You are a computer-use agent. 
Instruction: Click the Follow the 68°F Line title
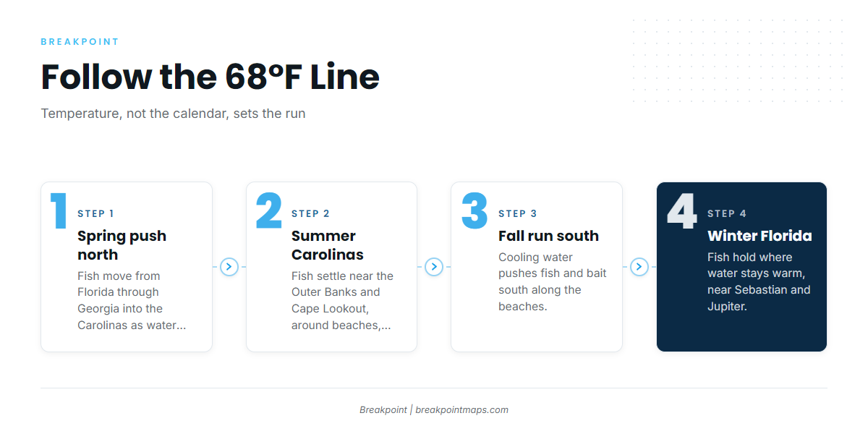click(210, 77)
